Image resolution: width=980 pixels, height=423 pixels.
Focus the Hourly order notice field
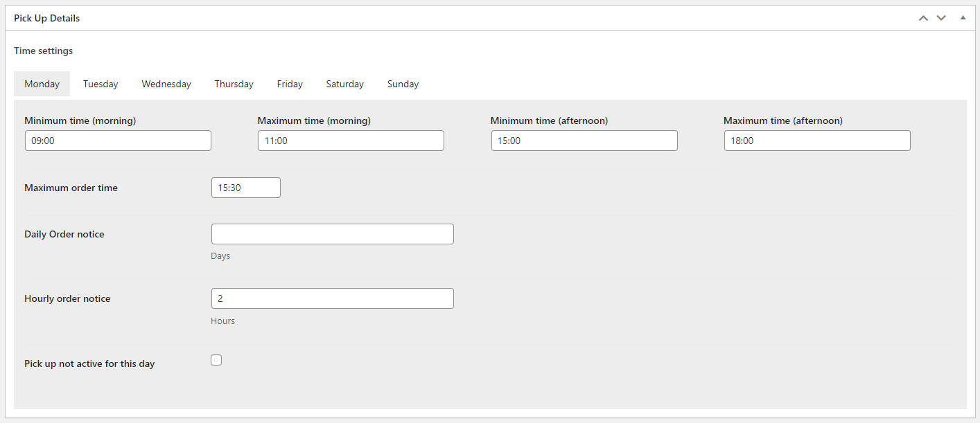[x=332, y=298]
